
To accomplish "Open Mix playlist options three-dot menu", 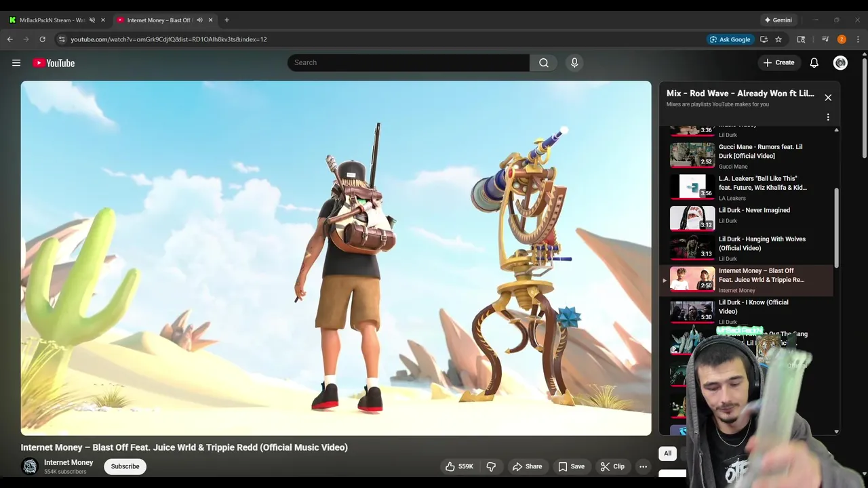I will coord(828,117).
